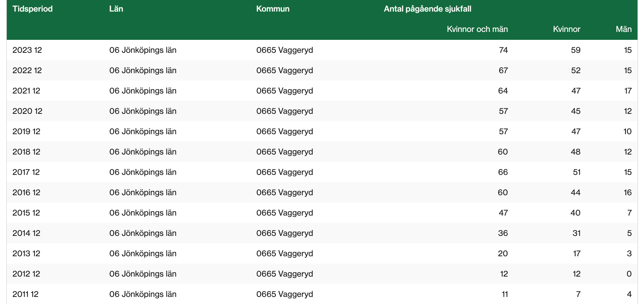Click the 2023 12 time period cell

(27, 50)
